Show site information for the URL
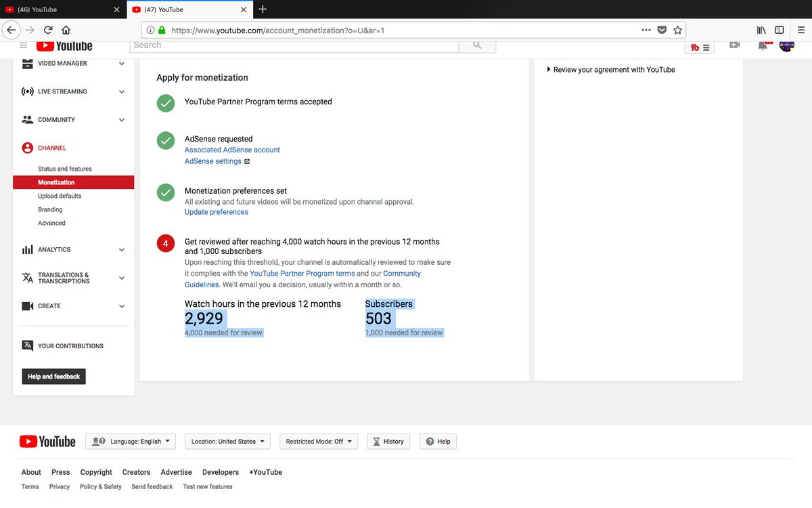812x508 pixels. point(150,30)
